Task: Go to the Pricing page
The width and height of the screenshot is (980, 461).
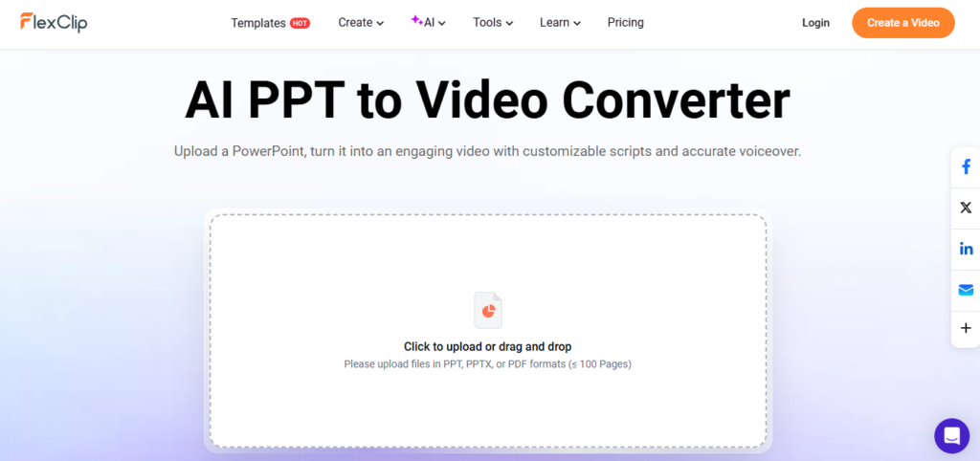Action: tap(625, 23)
